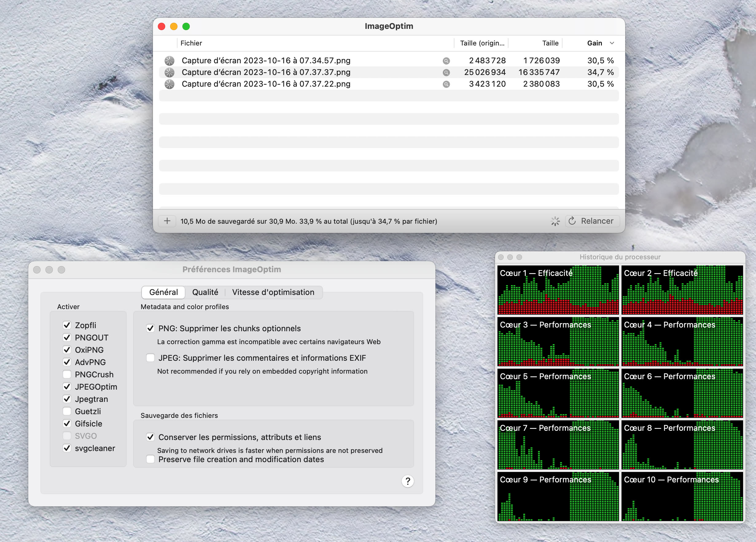Screen dimensions: 756x542
Task: Click the status icon for Capture d'écran 07.34.57.png
Action: [x=169, y=61]
